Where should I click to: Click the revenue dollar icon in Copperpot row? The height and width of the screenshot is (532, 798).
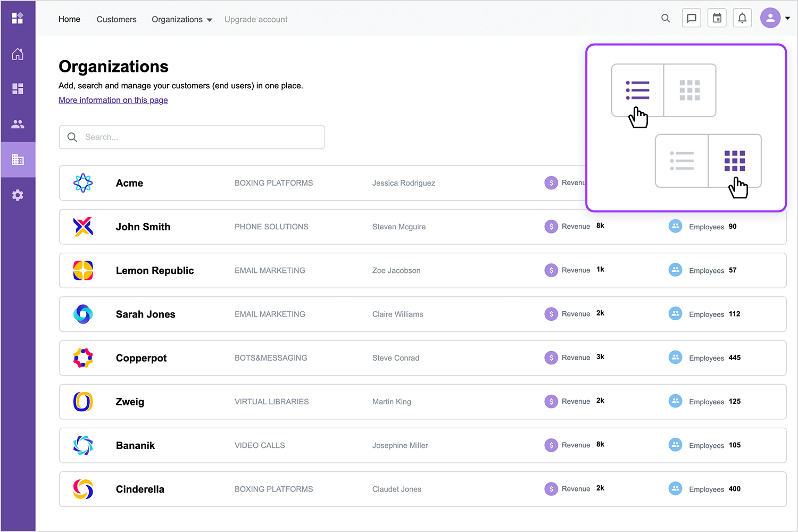pyautogui.click(x=551, y=358)
